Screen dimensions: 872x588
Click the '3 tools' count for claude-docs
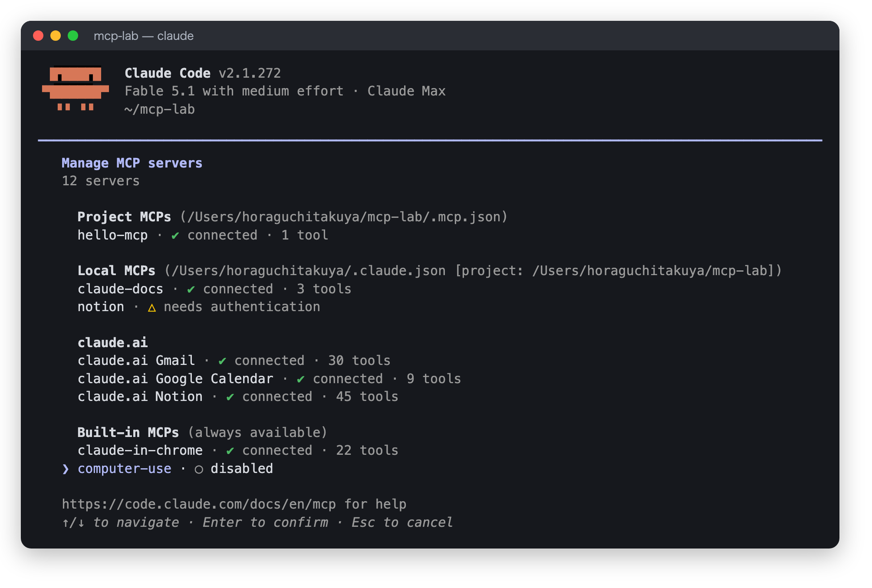pos(324,289)
